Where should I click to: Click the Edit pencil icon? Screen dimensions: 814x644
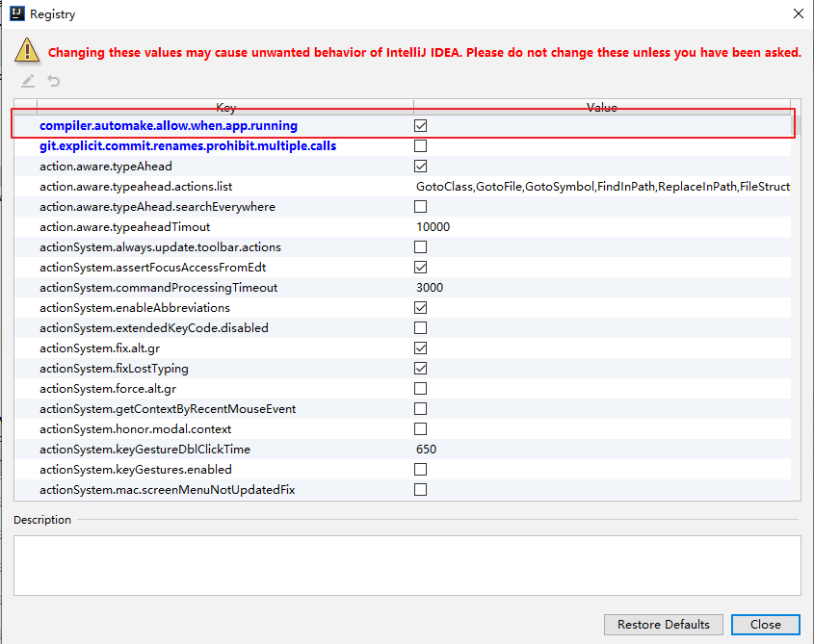(x=28, y=81)
